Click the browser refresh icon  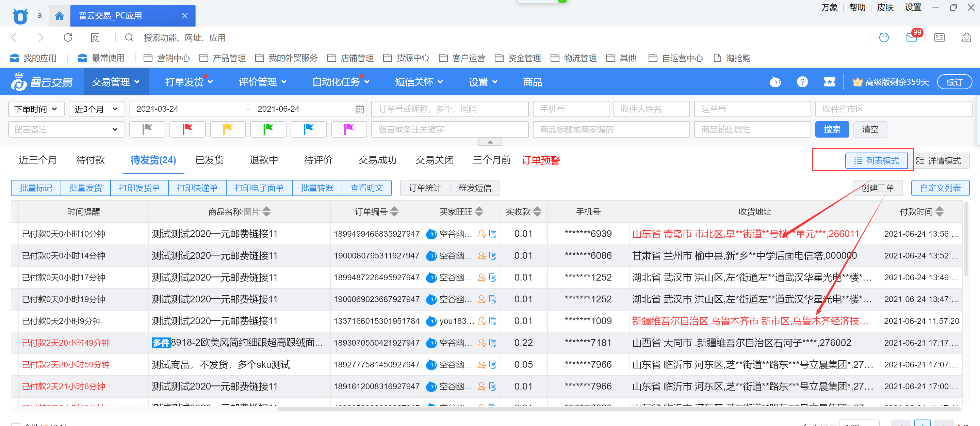68,37
